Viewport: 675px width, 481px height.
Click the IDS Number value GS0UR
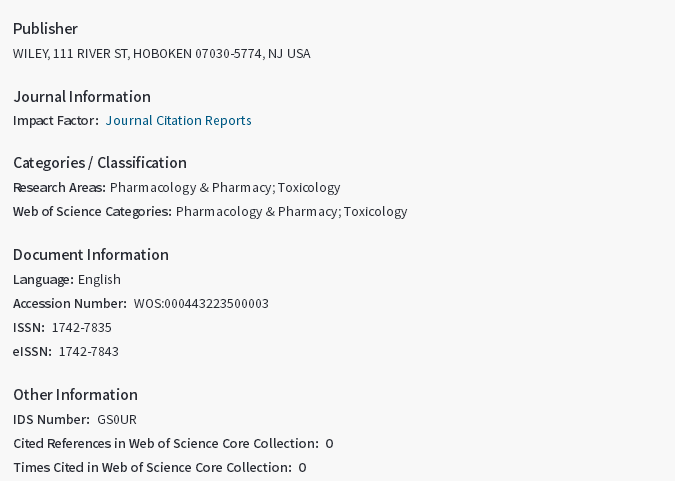[116, 420]
